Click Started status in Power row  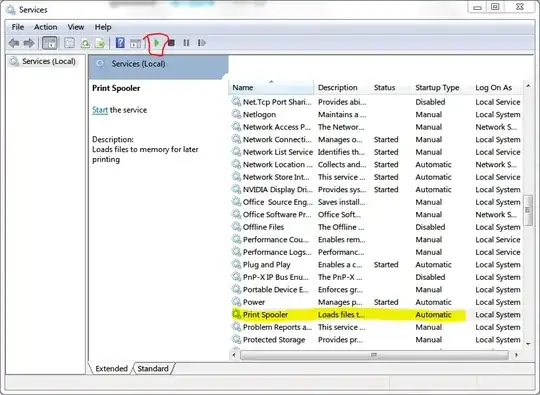(x=386, y=302)
